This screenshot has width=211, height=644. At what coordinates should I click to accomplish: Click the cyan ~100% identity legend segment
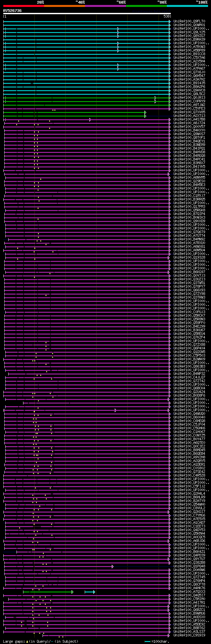click(x=187, y=6)
